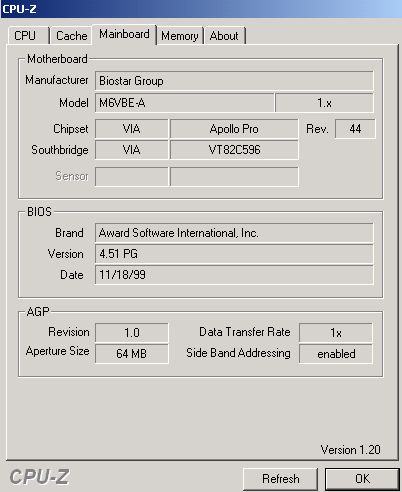Click the second empty Sensor field
The height and width of the screenshot is (492, 402).
pos(234,176)
